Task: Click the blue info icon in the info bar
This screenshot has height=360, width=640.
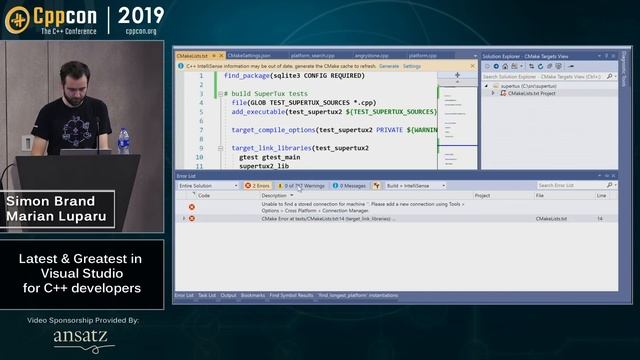Action: click(181, 66)
